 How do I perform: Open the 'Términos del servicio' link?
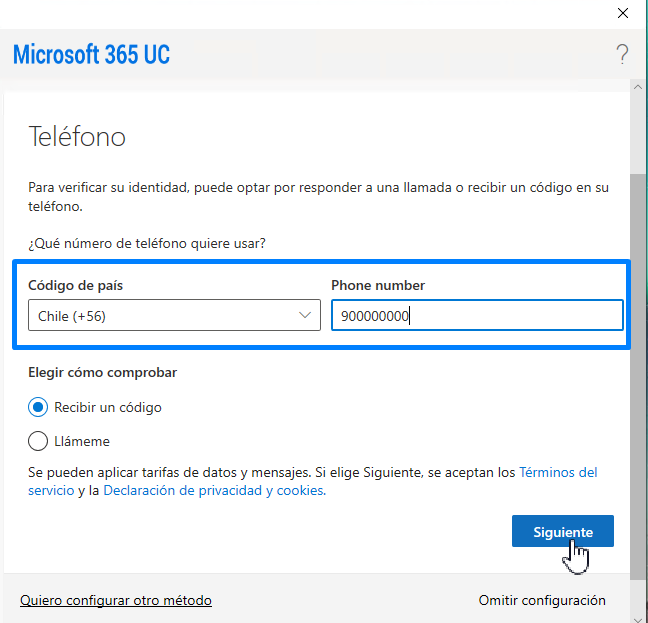pos(557,472)
